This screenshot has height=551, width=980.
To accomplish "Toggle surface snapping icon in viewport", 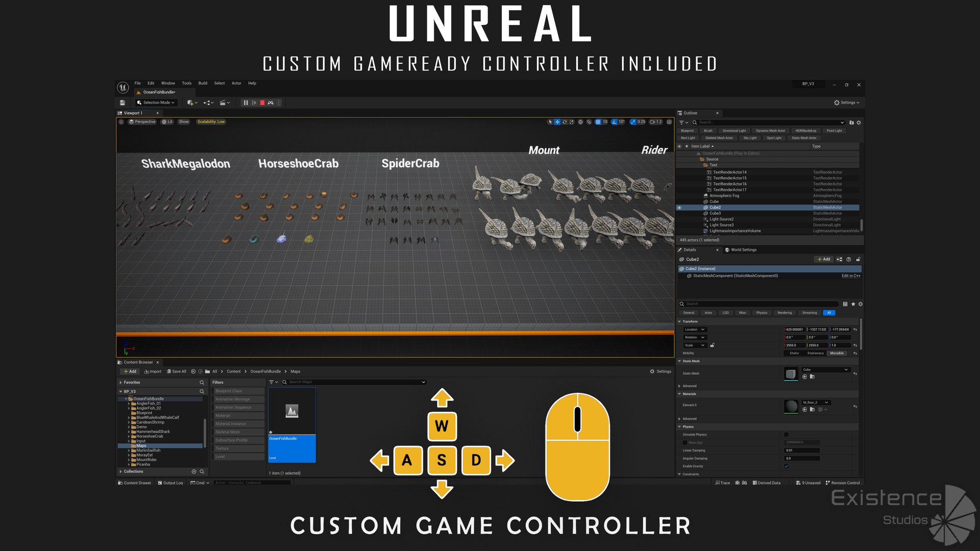I will [x=589, y=122].
